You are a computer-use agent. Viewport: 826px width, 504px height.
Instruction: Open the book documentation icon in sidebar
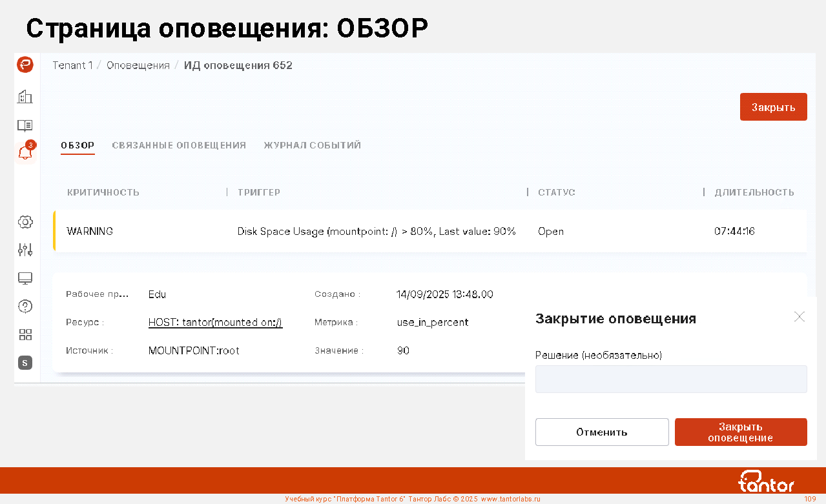point(25,125)
